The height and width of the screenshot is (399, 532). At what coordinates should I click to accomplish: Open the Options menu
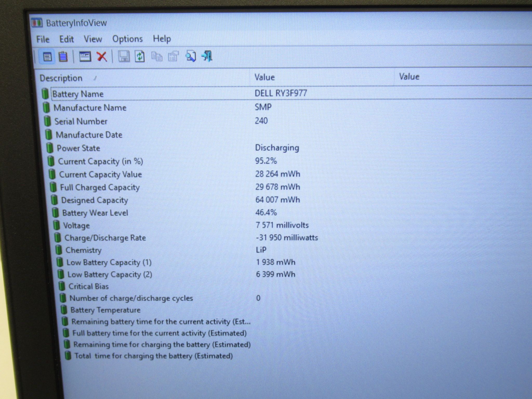click(x=127, y=39)
